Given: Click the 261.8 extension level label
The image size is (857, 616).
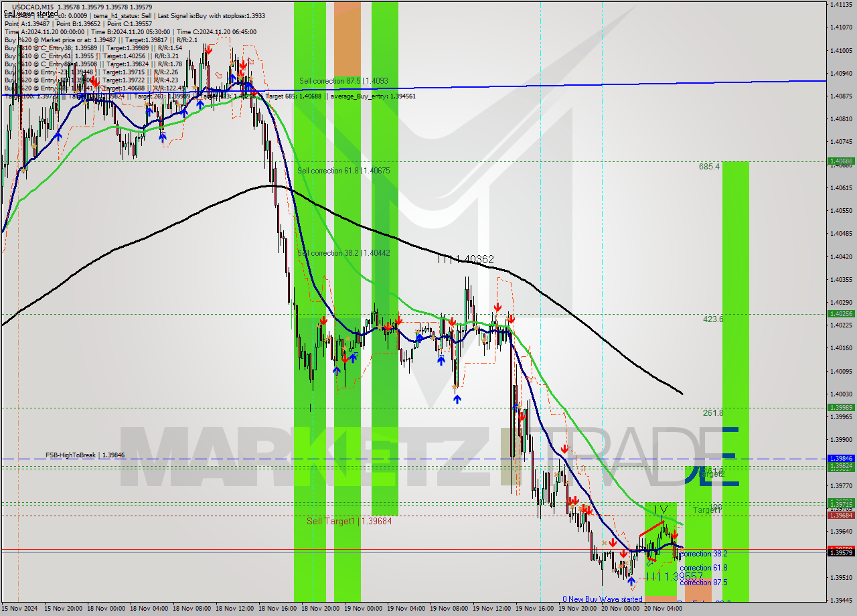Looking at the screenshot, I should [713, 413].
